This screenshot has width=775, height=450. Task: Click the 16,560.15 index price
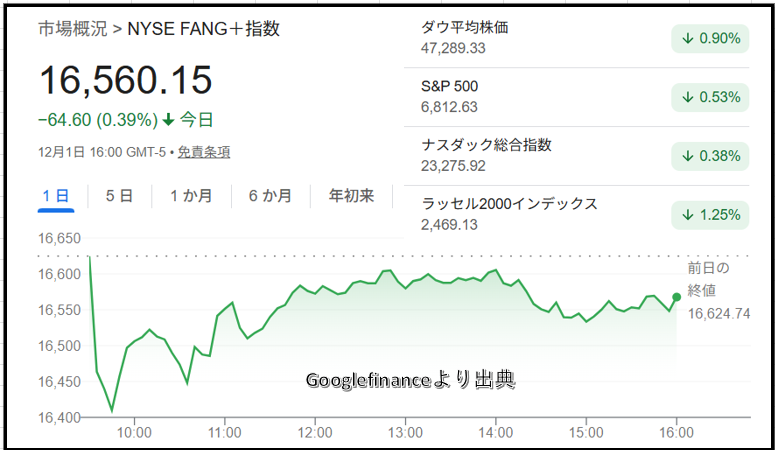coord(125,80)
